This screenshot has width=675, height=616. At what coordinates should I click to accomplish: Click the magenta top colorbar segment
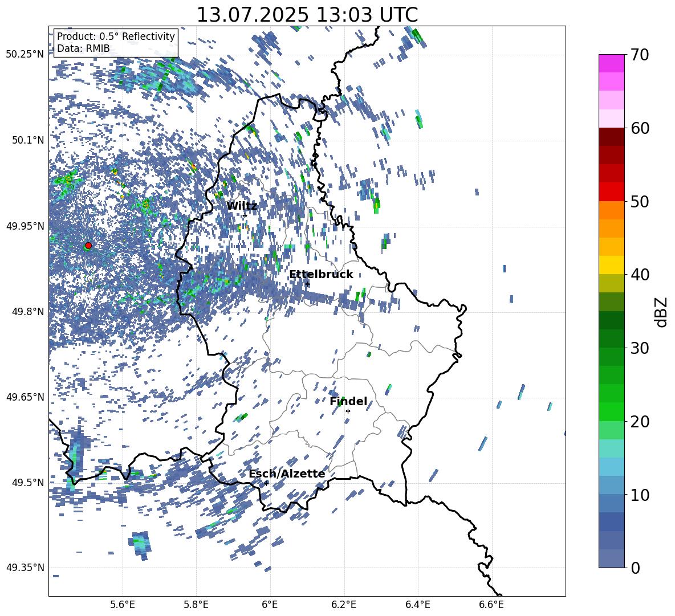611,63
